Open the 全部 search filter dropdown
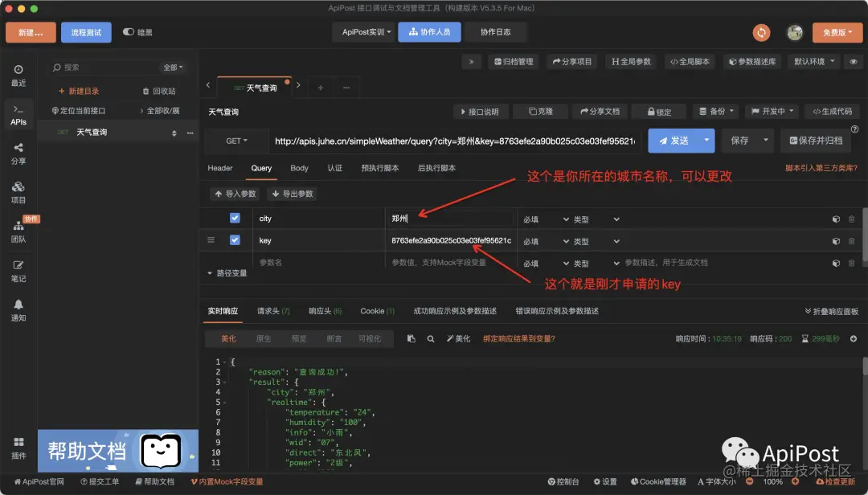The image size is (868, 495). [173, 67]
